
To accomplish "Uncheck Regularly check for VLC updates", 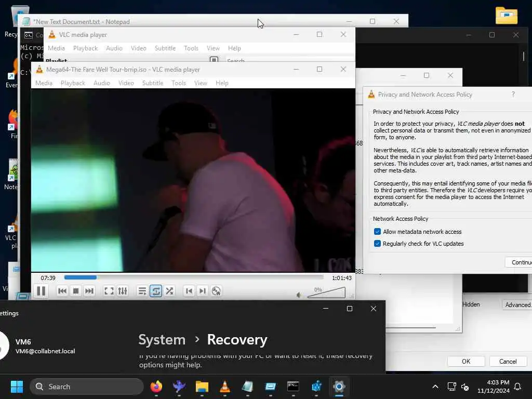I will coord(377,244).
